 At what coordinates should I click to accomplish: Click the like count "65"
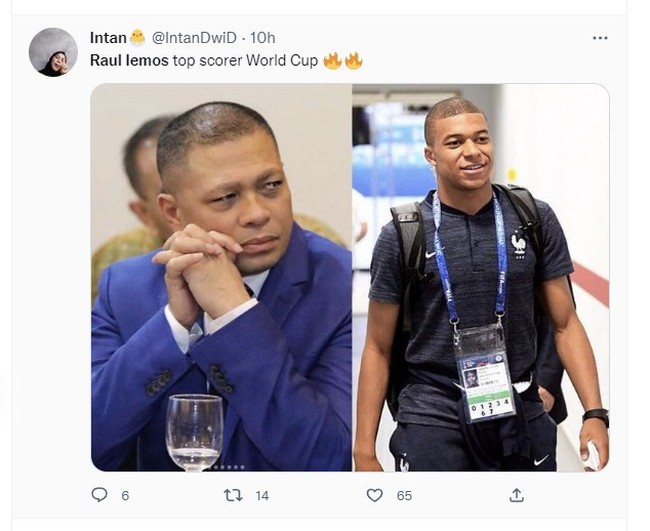tap(404, 495)
